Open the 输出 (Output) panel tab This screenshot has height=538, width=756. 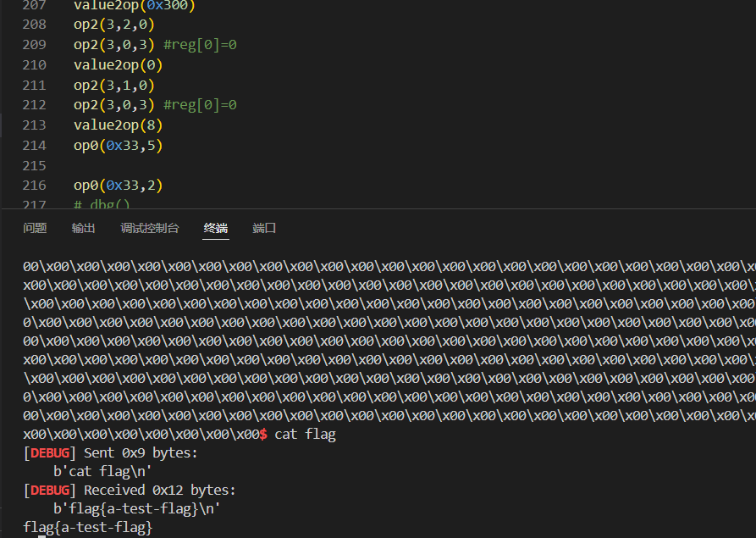pyautogui.click(x=83, y=228)
